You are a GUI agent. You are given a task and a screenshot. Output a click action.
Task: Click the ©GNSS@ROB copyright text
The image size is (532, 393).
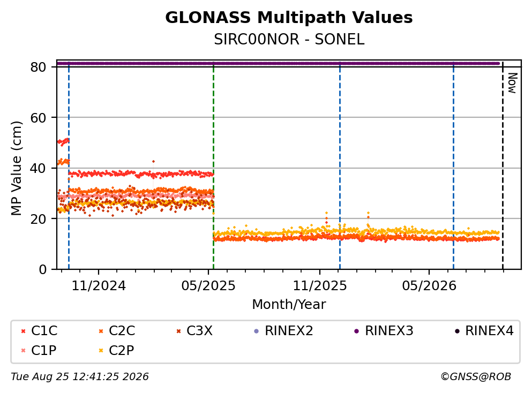coord(476,377)
